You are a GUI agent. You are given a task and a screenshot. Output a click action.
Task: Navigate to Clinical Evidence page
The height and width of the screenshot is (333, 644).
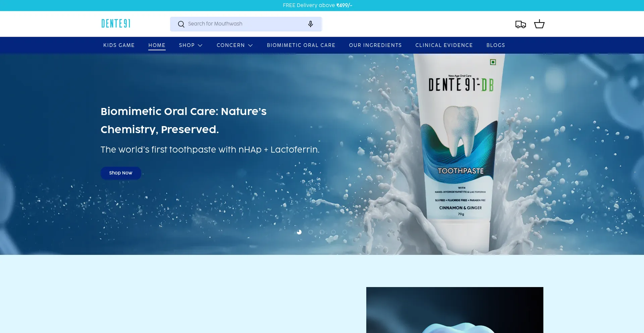444,45
